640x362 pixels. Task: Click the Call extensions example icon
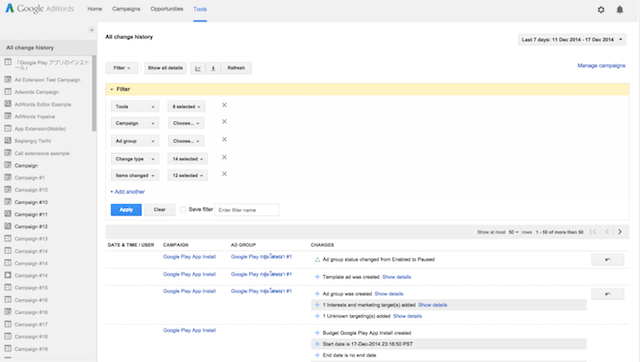[8, 153]
